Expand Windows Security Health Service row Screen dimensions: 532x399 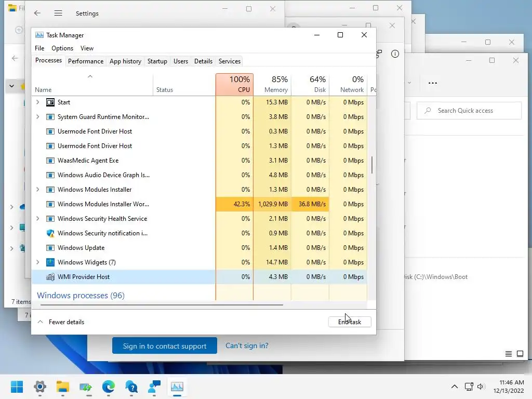point(37,219)
